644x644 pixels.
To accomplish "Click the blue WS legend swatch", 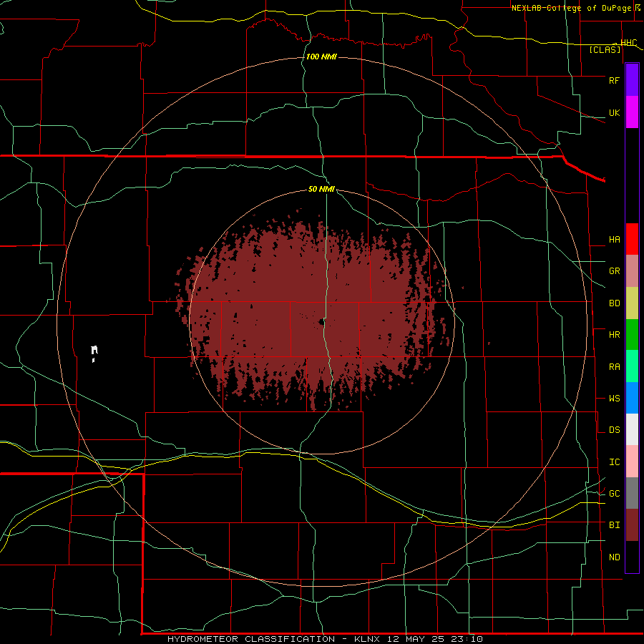I will (x=632, y=398).
